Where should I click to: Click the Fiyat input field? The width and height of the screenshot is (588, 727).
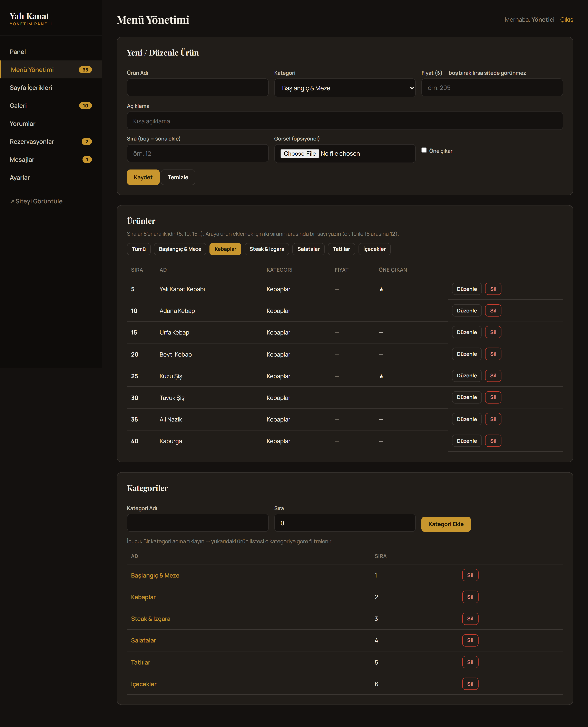[x=492, y=88]
